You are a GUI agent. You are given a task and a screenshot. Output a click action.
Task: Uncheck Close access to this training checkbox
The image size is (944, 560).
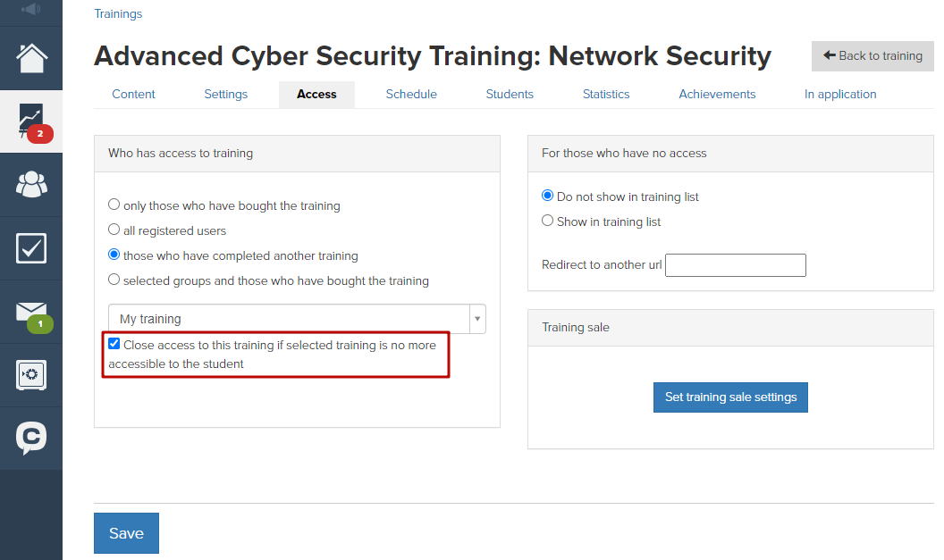click(x=114, y=344)
